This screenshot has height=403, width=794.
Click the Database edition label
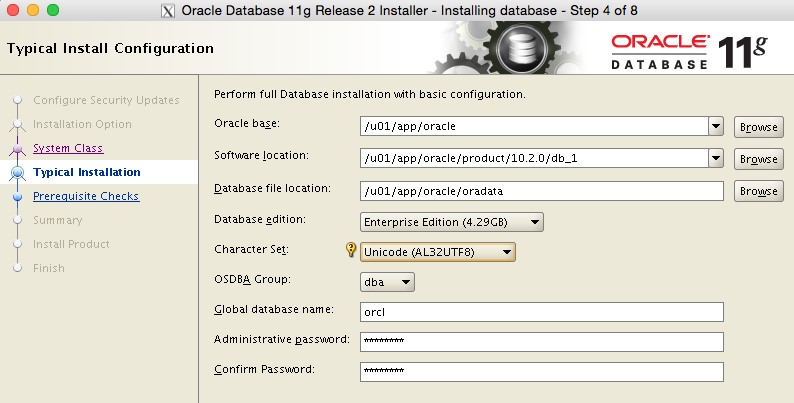tap(260, 219)
